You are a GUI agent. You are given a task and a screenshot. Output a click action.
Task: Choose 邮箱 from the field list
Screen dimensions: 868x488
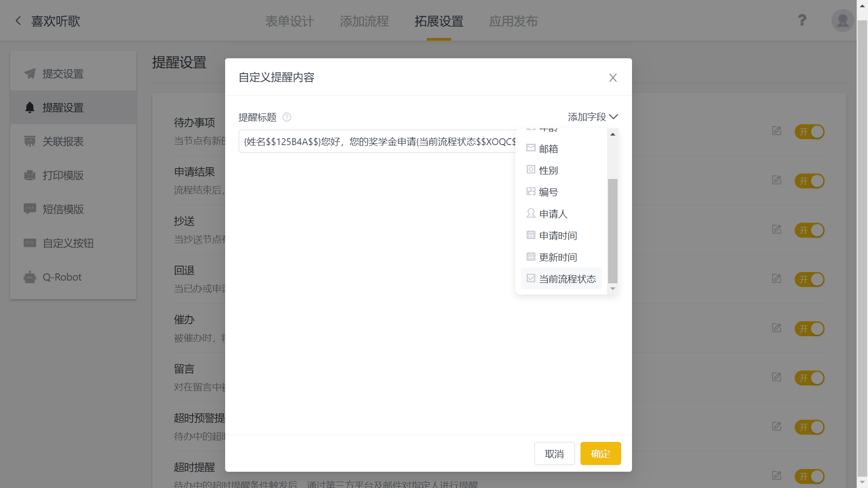tap(561, 149)
